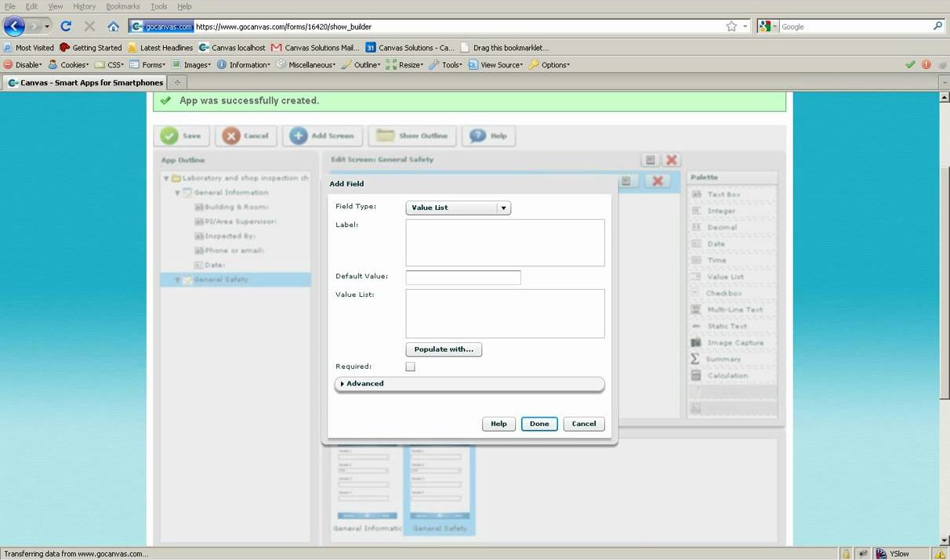Click the browser Reload icon
The image size is (950, 560).
point(66,27)
